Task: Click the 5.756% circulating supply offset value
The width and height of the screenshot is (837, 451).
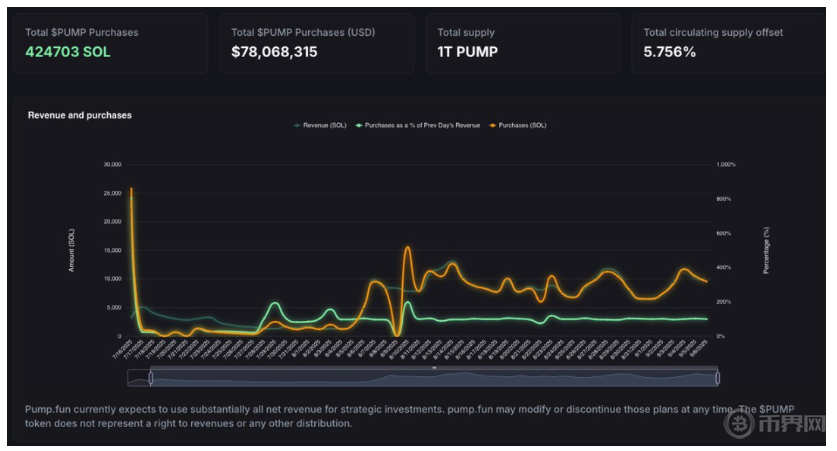Action: (x=669, y=52)
